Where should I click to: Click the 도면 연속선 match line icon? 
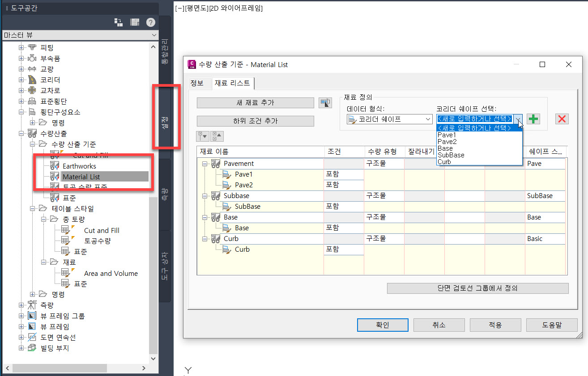[x=33, y=338]
